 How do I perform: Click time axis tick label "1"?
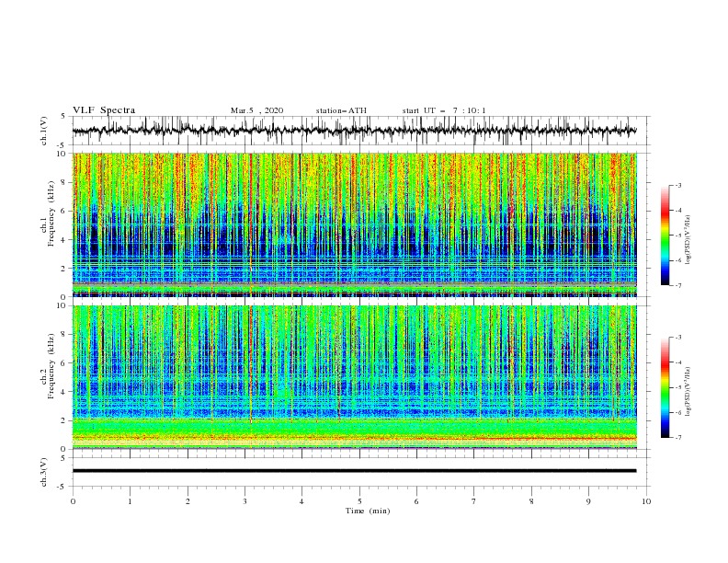[x=130, y=501]
